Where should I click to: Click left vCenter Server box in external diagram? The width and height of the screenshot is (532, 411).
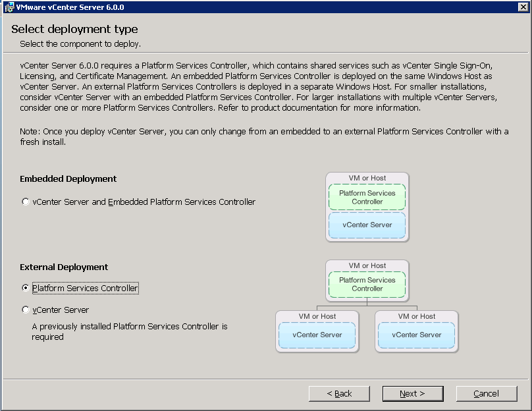click(x=317, y=335)
